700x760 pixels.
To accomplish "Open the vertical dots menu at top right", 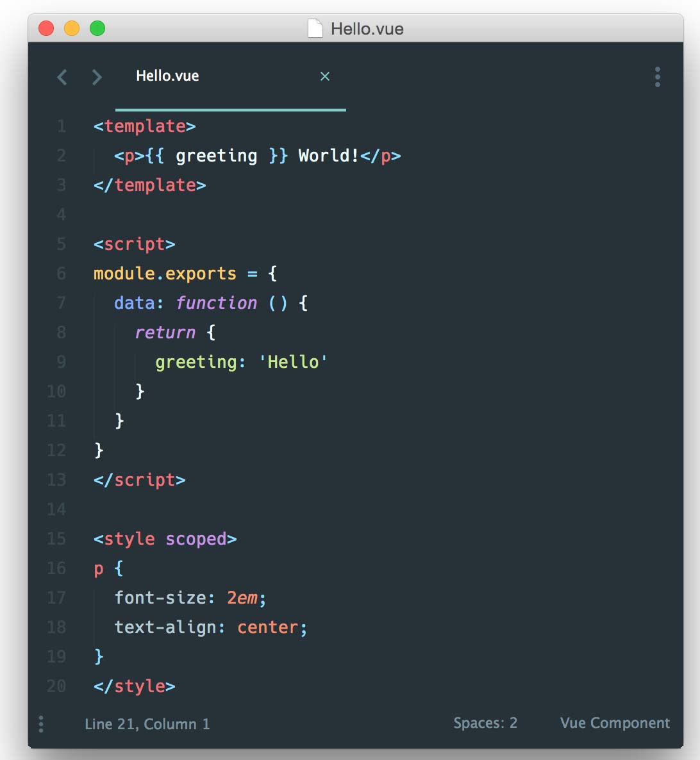I will click(657, 77).
